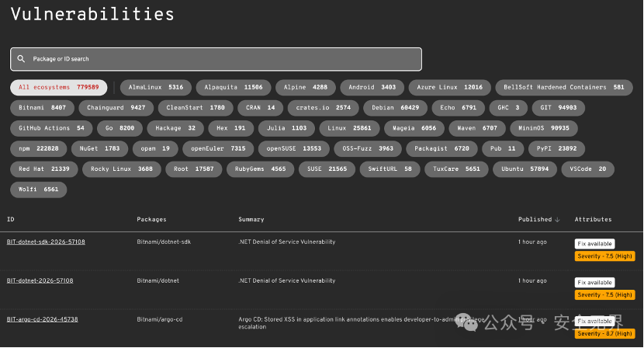Open BIT-argo-cd-2026-45738 vulnerability link
Image resolution: width=644 pixels, height=348 pixels.
43,319
